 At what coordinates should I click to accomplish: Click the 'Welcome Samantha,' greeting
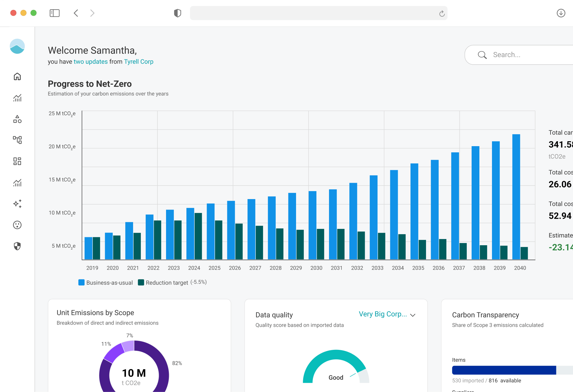[92, 50]
